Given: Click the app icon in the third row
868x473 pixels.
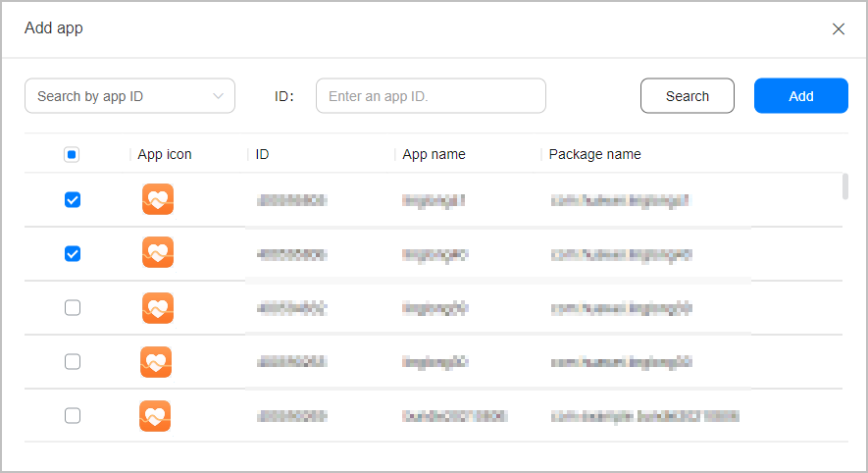Looking at the screenshot, I should coord(158,308).
